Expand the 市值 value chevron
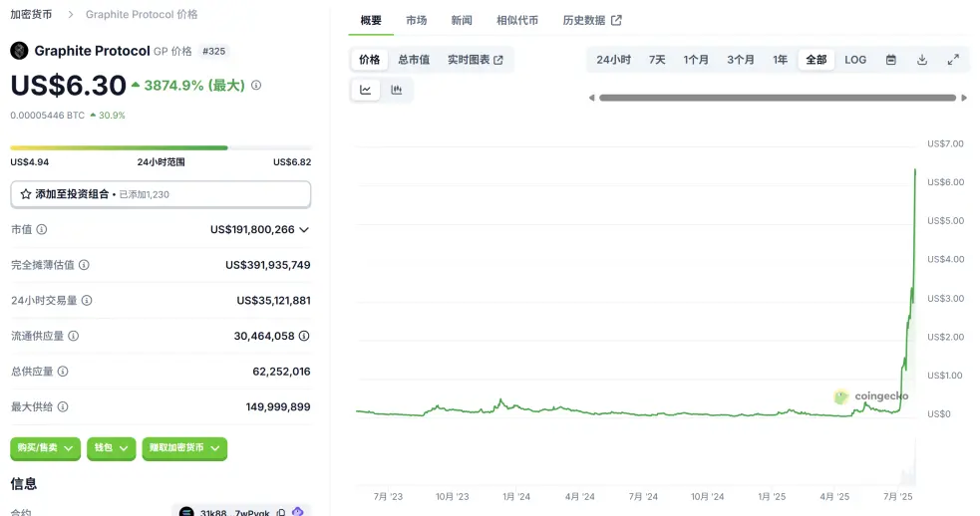 304,229
